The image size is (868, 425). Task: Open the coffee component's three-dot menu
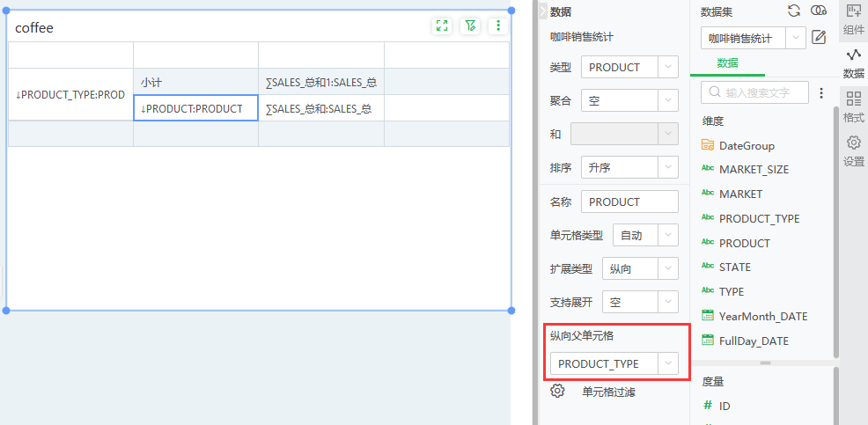point(498,26)
